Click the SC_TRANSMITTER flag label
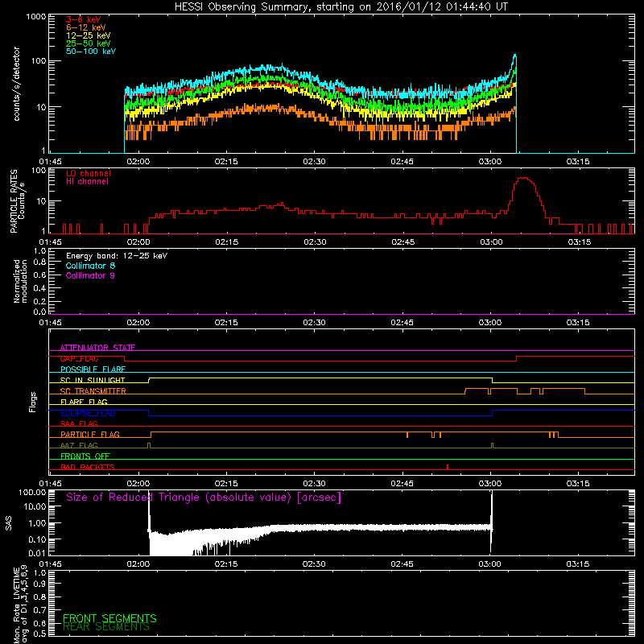The width and height of the screenshot is (644, 644). coord(93,391)
